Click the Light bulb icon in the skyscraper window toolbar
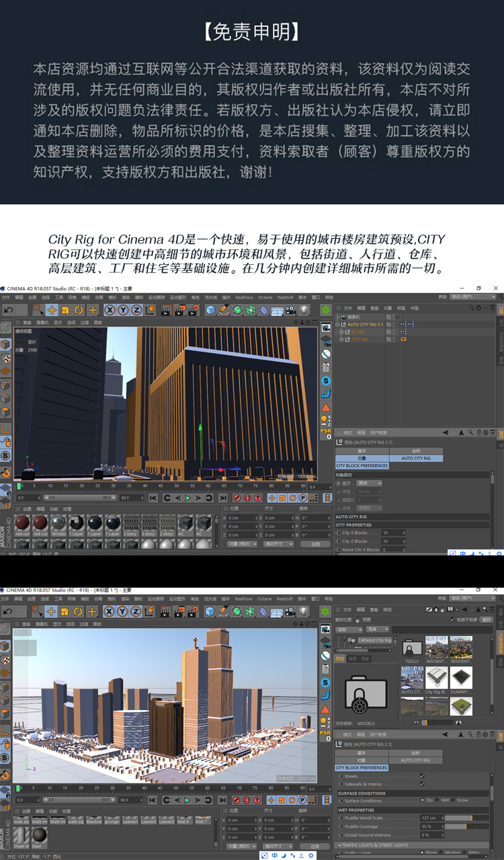This screenshot has width=504, height=860. pyautogui.click(x=304, y=310)
